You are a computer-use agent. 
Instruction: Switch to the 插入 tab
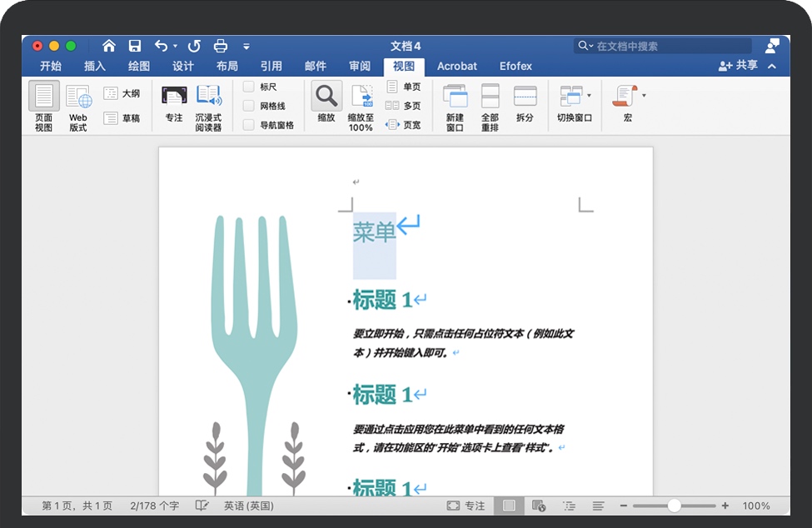95,66
